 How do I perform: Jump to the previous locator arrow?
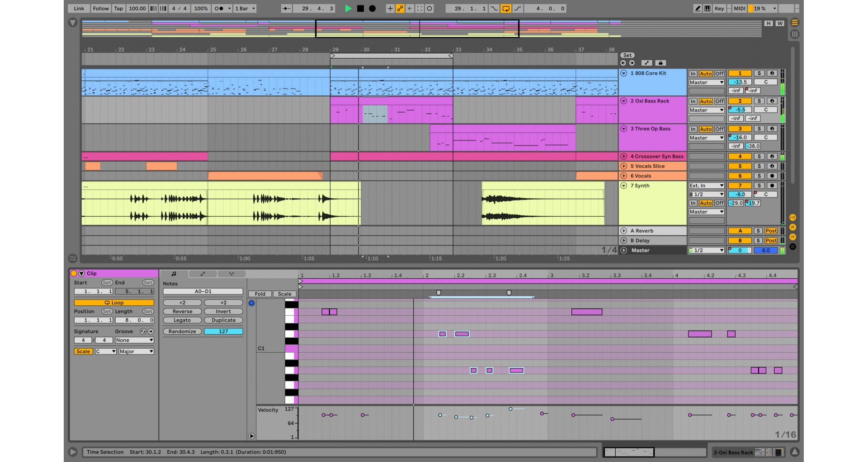click(623, 63)
